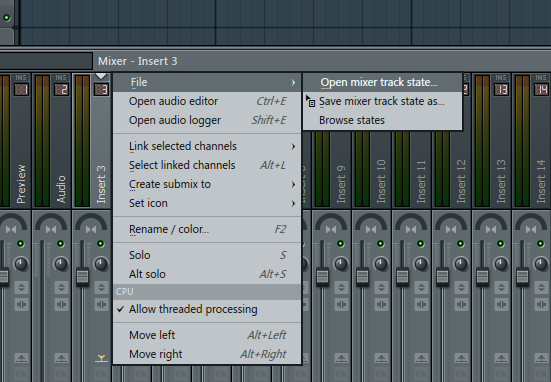Expand Link selected channels submenu

coord(207,146)
